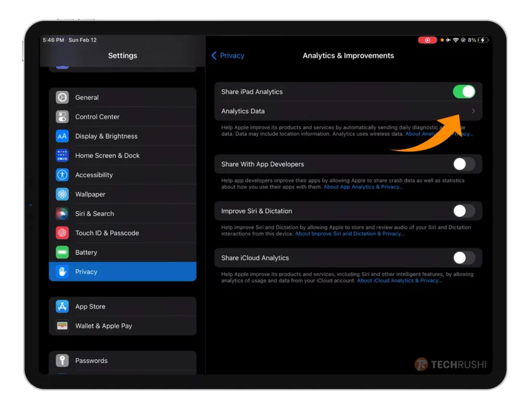The height and width of the screenshot is (409, 532).
Task: Open Battery settings row
Action: pyautogui.click(x=123, y=252)
